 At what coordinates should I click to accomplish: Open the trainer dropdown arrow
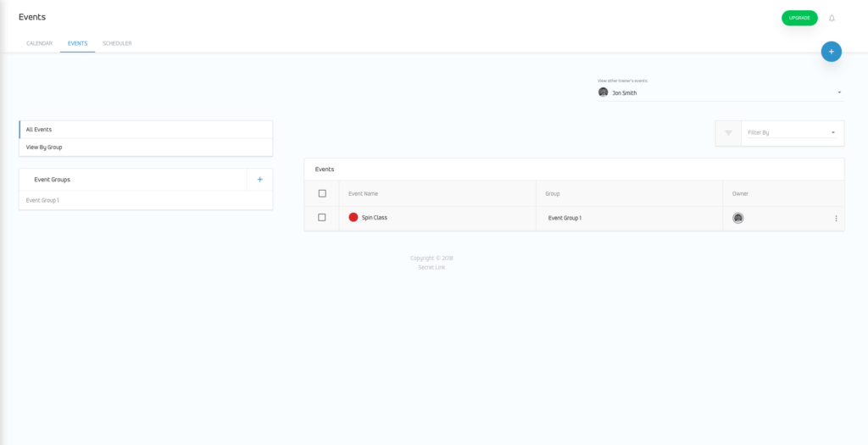point(839,92)
